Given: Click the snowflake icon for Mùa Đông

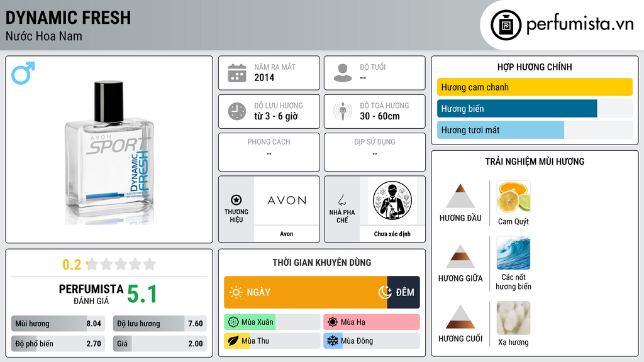Looking at the screenshot, I should pos(333,341).
